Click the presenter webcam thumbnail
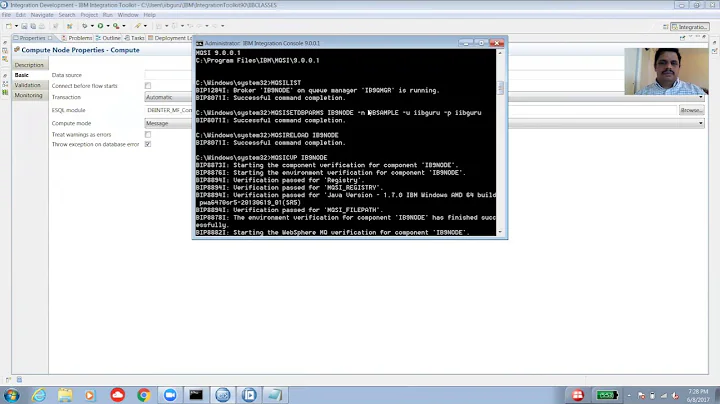Image resolution: width=720 pixels, height=404 pixels. tap(666, 71)
